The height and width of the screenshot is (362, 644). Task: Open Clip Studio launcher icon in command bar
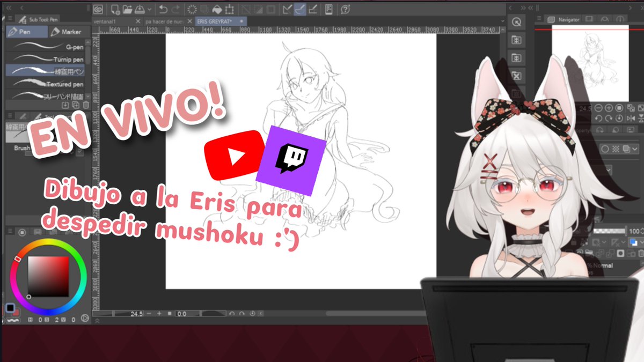[x=98, y=9]
